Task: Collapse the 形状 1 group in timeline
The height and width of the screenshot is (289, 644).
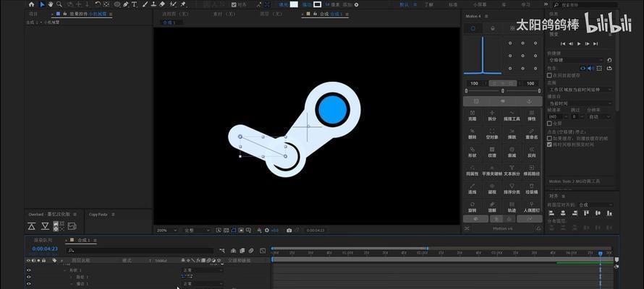Action: pyautogui.click(x=64, y=270)
